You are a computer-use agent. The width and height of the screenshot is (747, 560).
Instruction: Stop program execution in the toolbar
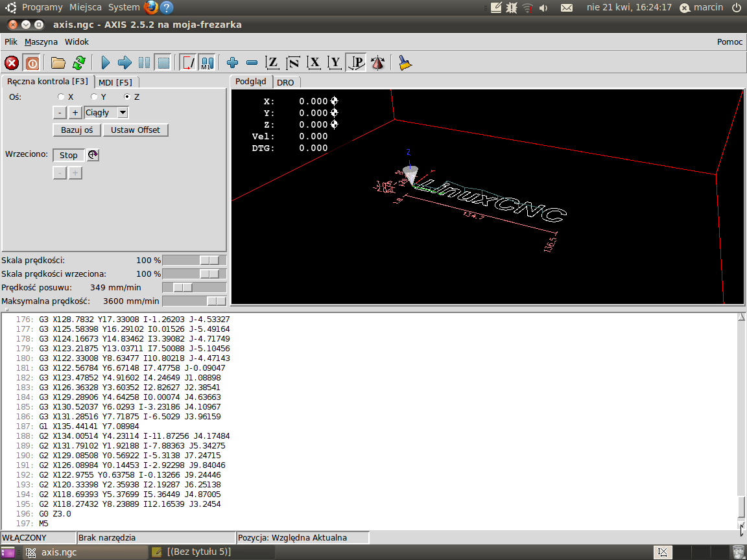[163, 63]
